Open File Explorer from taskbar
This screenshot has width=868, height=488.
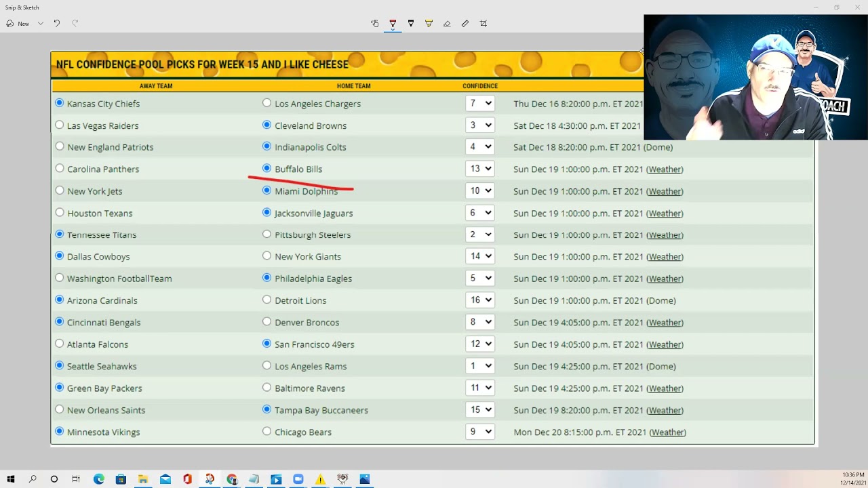[x=143, y=479]
